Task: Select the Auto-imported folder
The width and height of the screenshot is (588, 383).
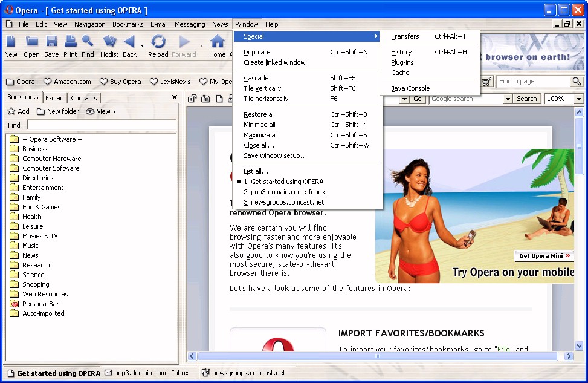Action: tap(43, 313)
